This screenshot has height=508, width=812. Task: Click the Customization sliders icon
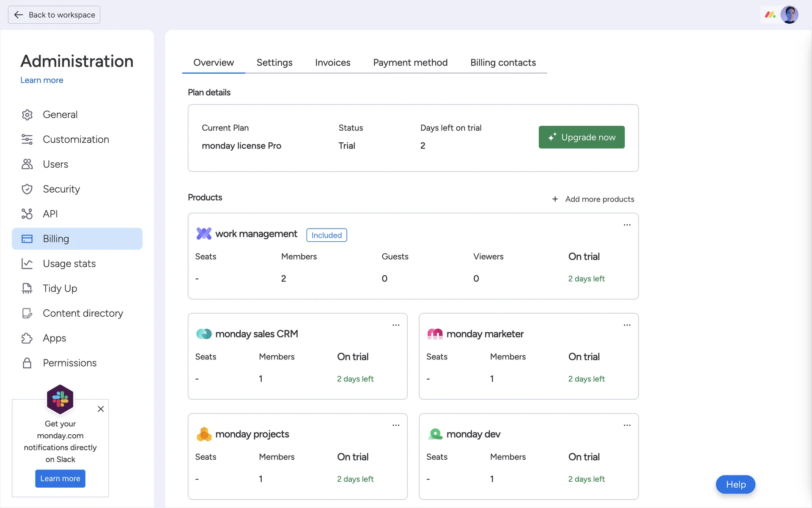pyautogui.click(x=27, y=139)
